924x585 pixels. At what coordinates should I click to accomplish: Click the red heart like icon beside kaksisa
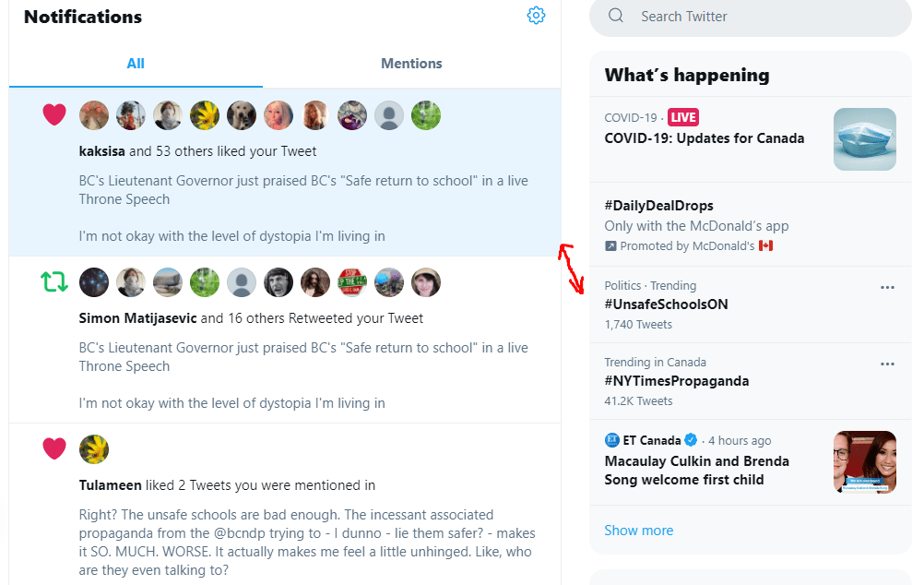54,115
